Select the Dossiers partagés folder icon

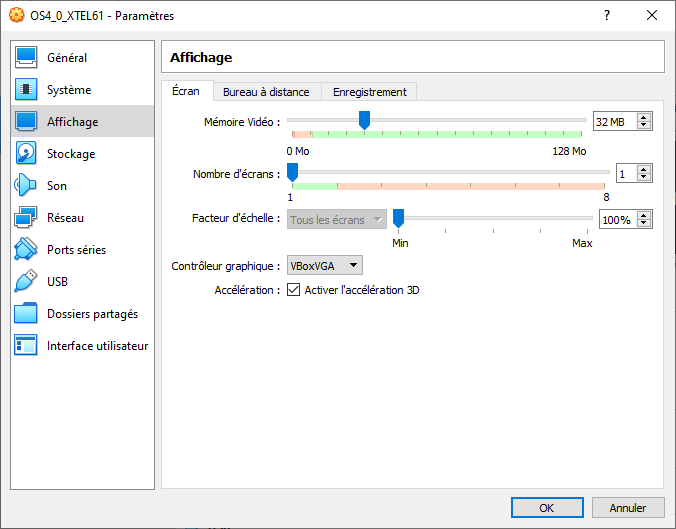(27, 314)
